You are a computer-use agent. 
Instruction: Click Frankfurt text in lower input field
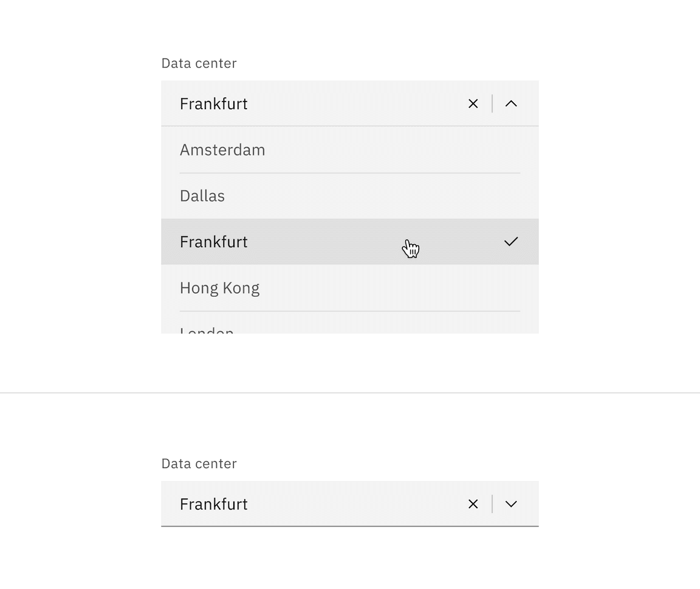click(213, 504)
